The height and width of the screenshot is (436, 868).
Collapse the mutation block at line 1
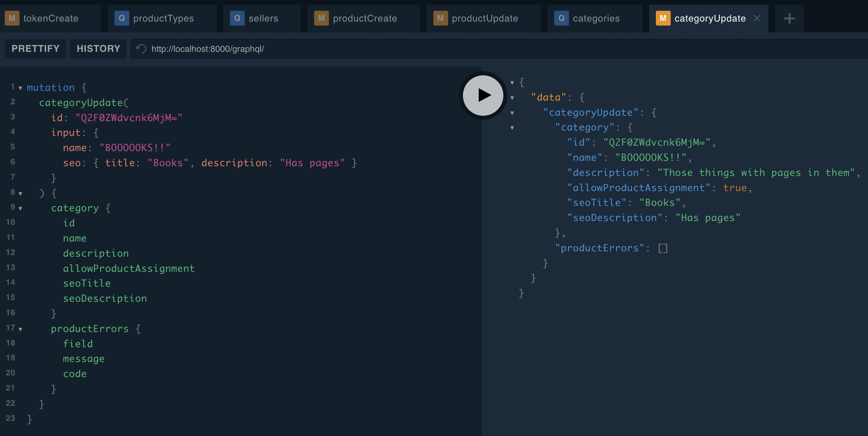point(21,88)
